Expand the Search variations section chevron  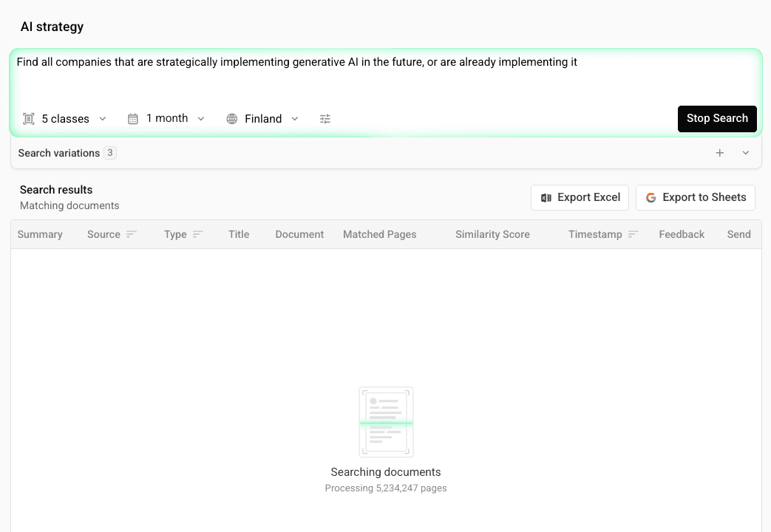click(x=746, y=153)
